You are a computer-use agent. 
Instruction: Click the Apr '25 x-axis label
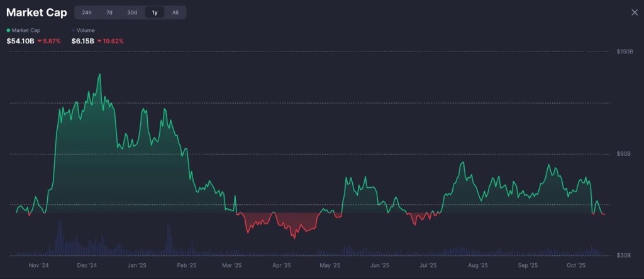(282, 266)
